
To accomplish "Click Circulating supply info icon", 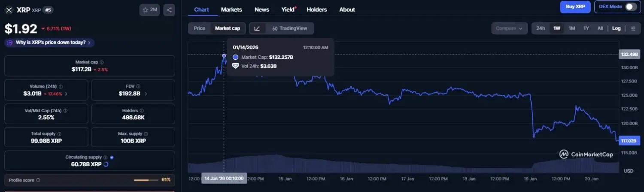I will click(106, 157).
